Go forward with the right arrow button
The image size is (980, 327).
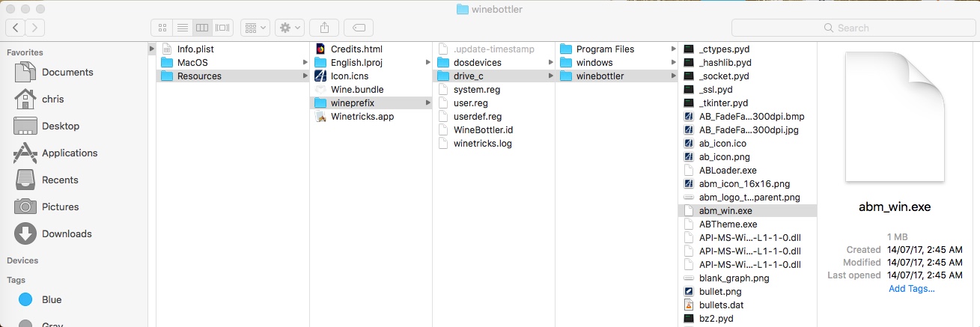click(35, 28)
